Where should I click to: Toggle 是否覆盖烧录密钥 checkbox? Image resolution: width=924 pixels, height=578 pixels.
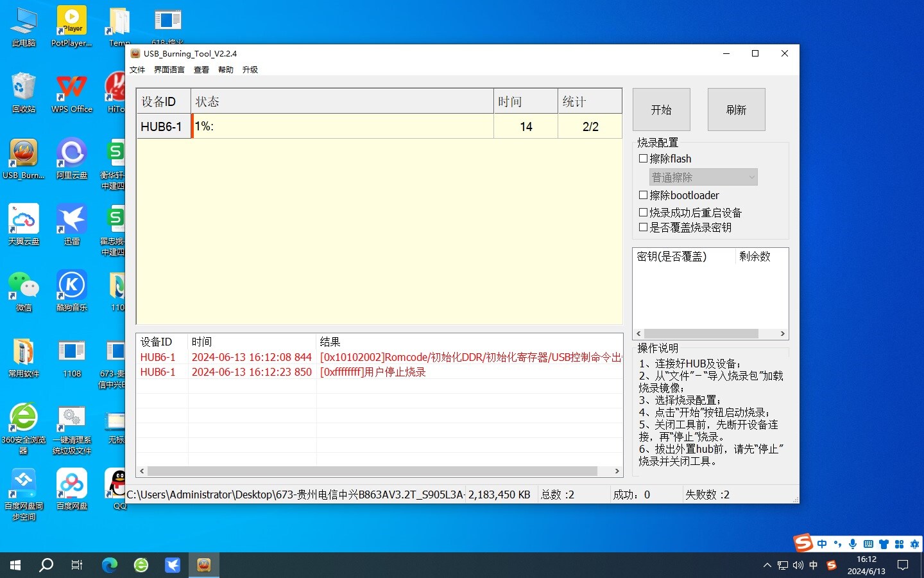pyautogui.click(x=643, y=227)
